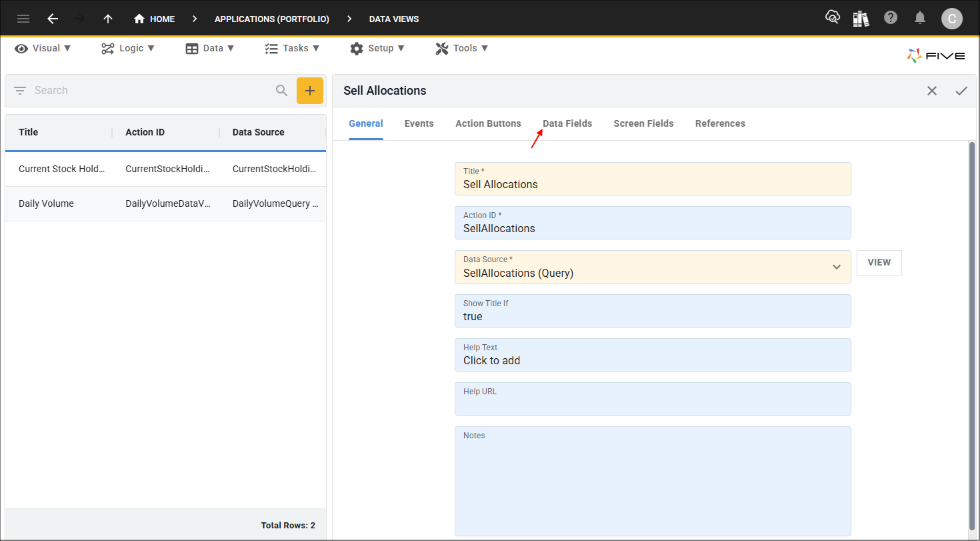Open the user avatar C
980x541 pixels.
pos(951,19)
